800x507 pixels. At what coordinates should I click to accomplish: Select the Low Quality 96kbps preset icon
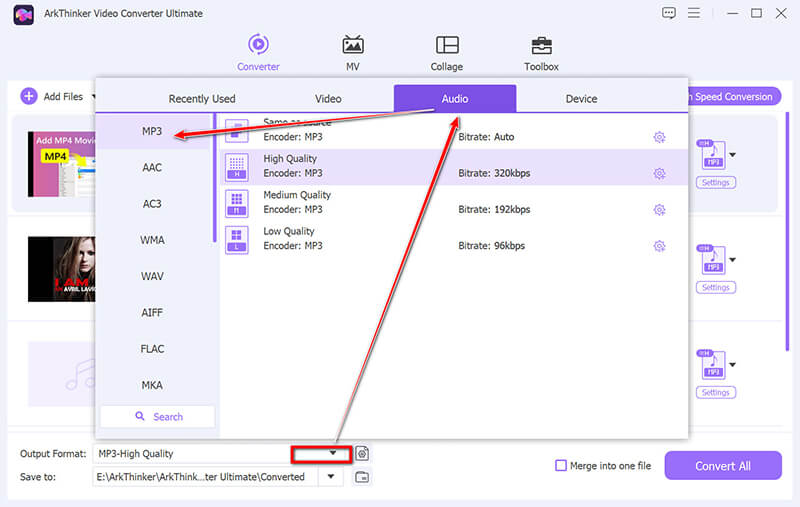[237, 239]
